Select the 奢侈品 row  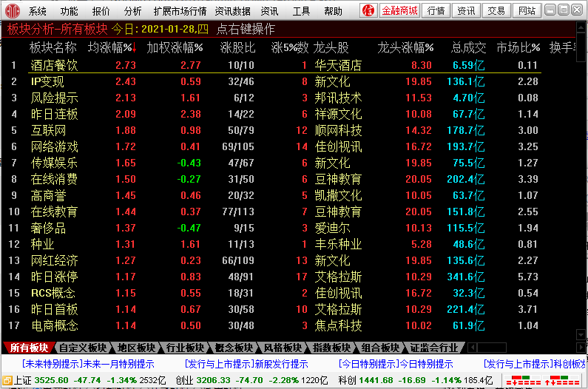click(x=274, y=228)
